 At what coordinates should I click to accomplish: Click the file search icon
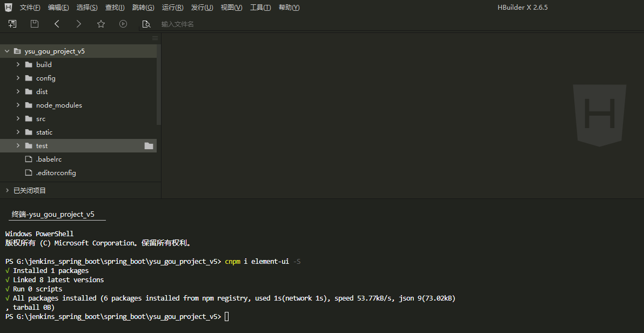(146, 24)
